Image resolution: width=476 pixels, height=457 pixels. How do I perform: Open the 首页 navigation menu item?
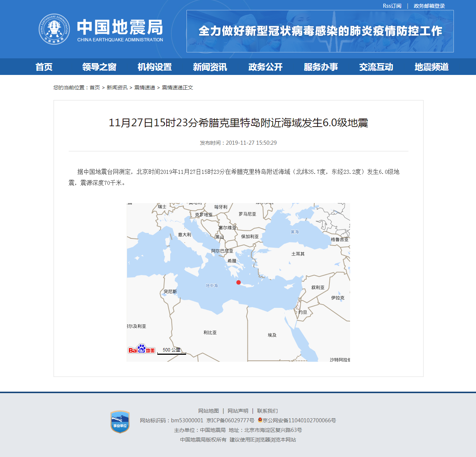[x=44, y=67]
